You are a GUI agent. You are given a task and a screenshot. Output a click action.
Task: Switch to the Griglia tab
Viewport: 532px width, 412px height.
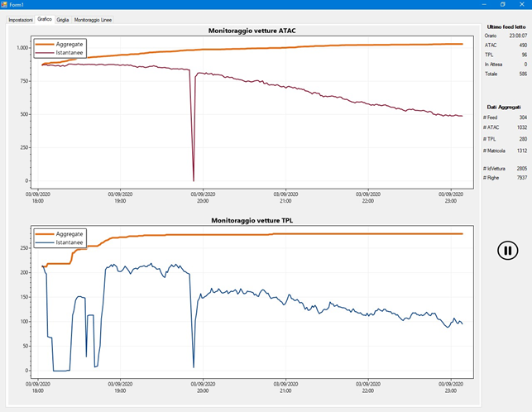(x=63, y=19)
